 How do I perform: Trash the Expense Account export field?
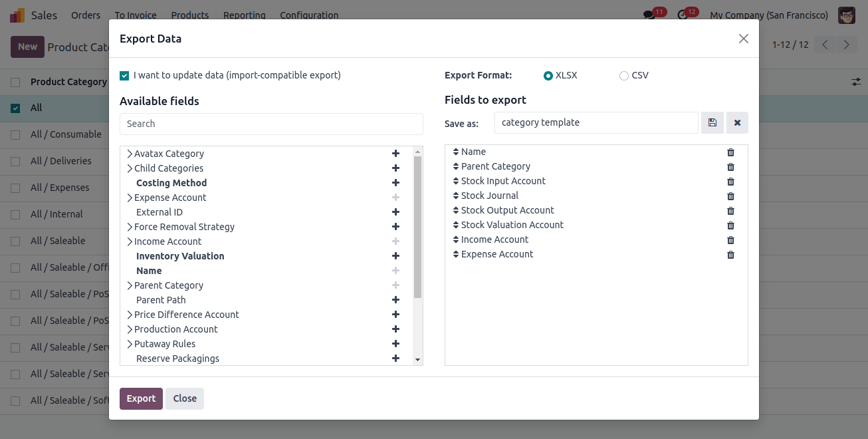click(730, 255)
